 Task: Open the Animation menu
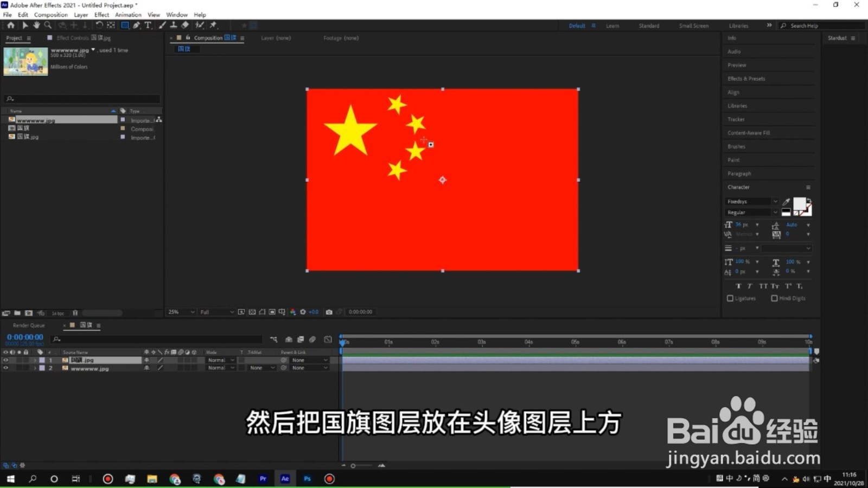point(128,15)
